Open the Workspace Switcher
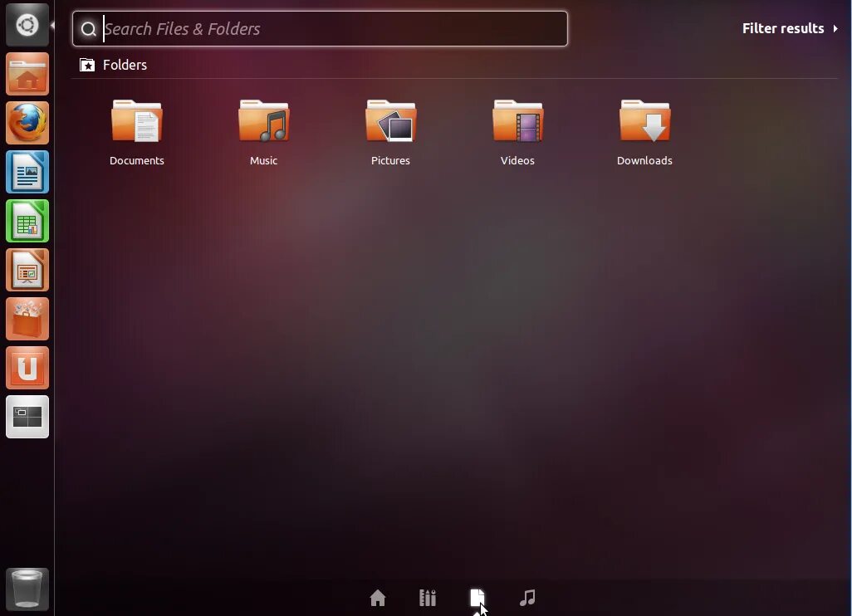The height and width of the screenshot is (616, 852). [x=27, y=417]
